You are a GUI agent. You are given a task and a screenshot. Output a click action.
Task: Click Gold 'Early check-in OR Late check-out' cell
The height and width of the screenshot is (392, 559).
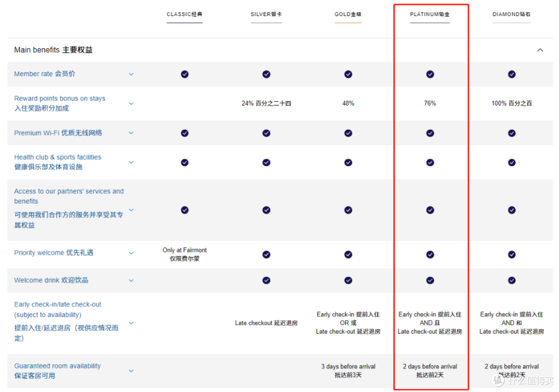coord(348,323)
